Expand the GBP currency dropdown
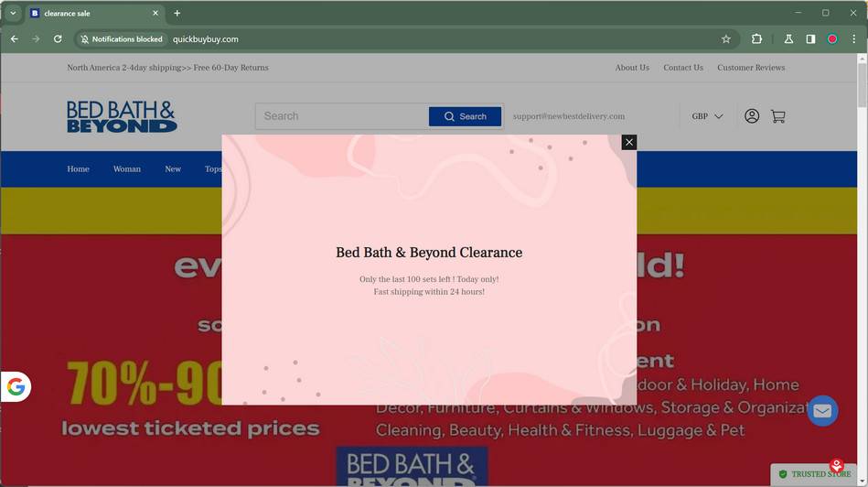The height and width of the screenshot is (487, 868). pos(707,116)
